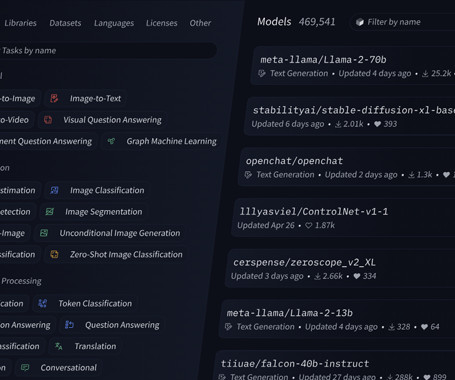The width and height of the screenshot is (455, 380).
Task: Click download icon on openchat card
Action: pos(412,175)
